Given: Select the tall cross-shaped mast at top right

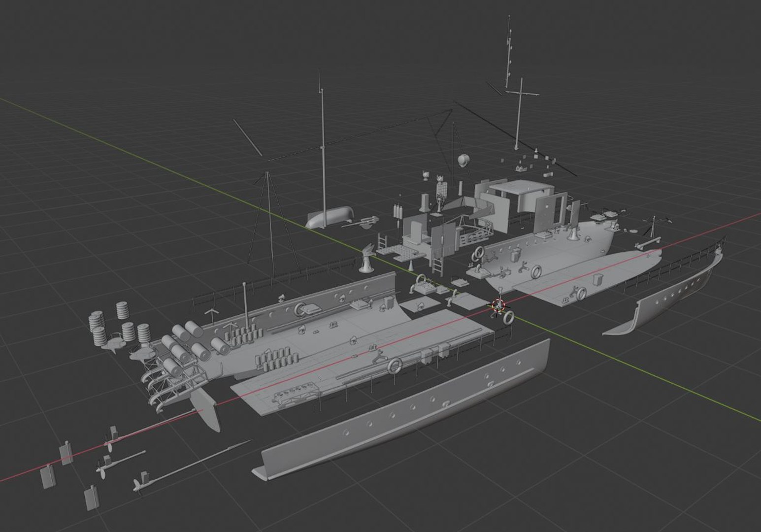Looking at the screenshot, I should (x=520, y=114).
